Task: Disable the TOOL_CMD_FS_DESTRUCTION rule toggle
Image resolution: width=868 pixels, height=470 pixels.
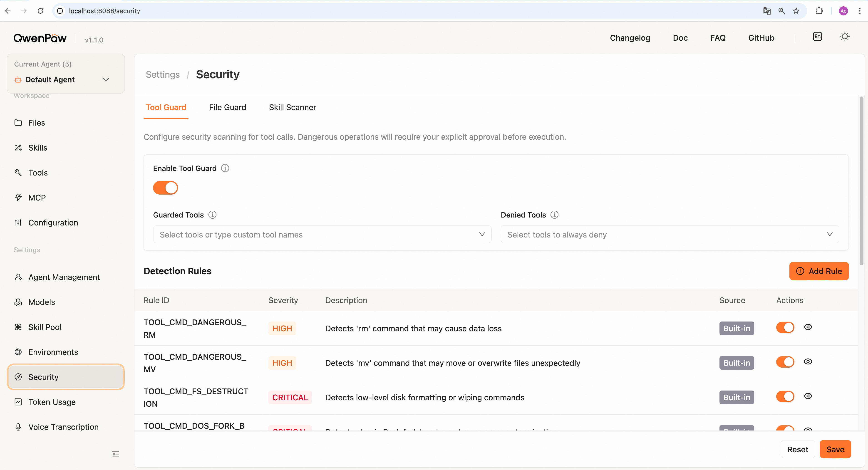Action: [x=785, y=397]
